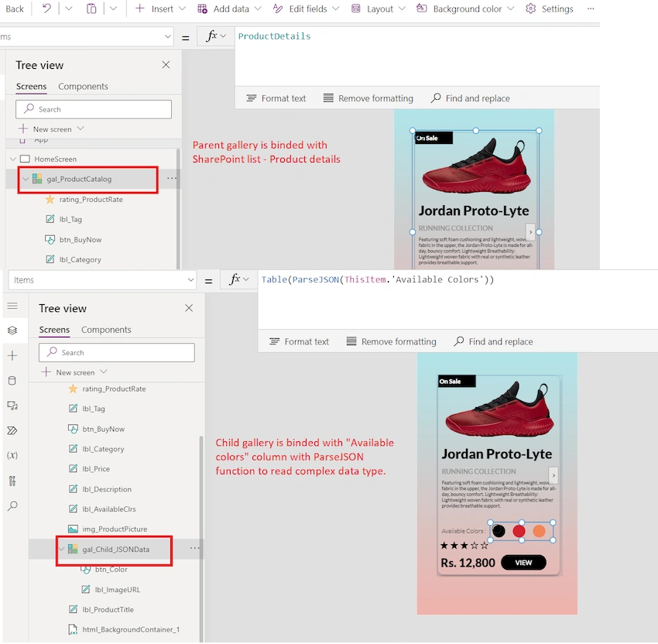Click the Undo arrow icon in toolbar
This screenshot has height=644, width=658.
pos(46,9)
